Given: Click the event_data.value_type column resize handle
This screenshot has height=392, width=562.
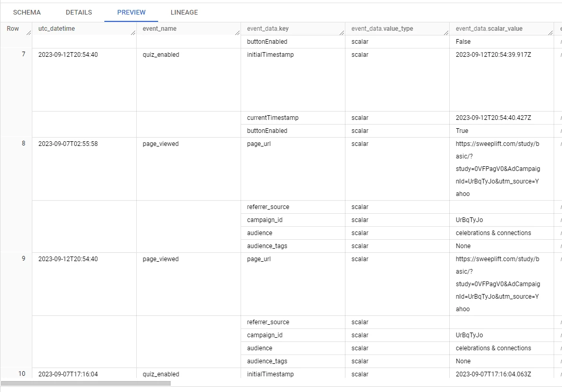Looking at the screenshot, I should [446, 33].
